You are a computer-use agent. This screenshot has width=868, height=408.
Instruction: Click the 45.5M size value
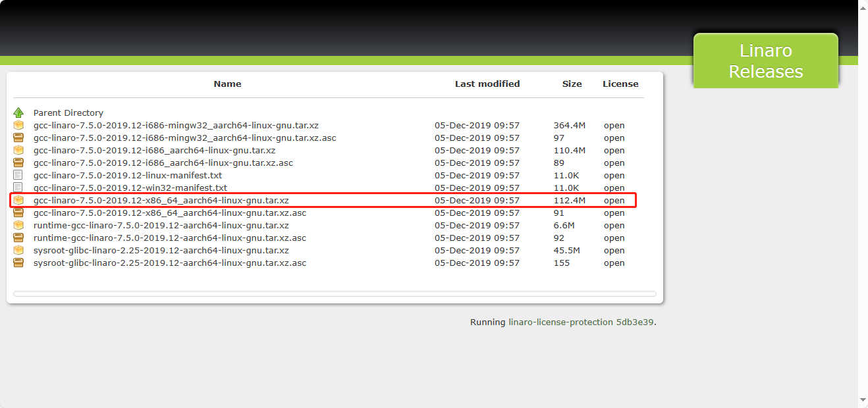coord(567,250)
